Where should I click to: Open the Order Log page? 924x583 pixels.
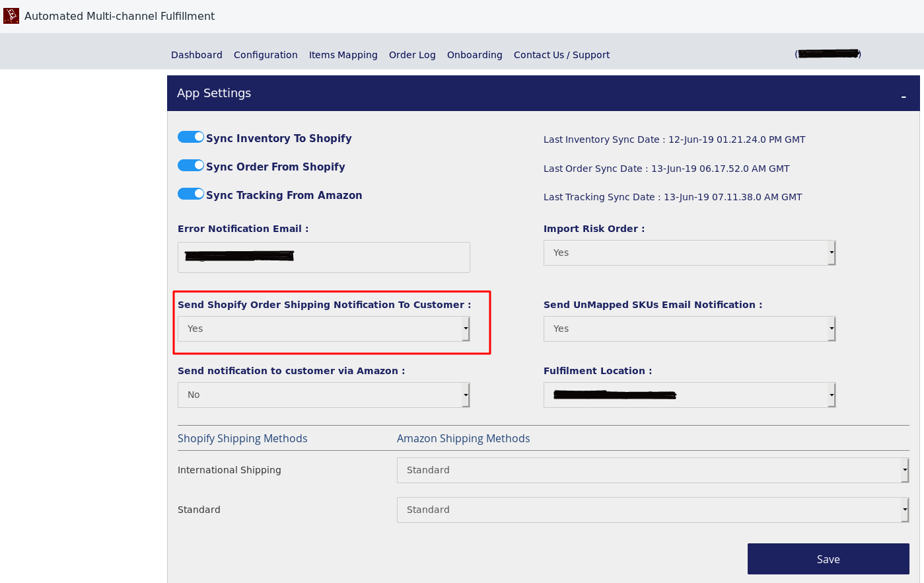point(412,55)
